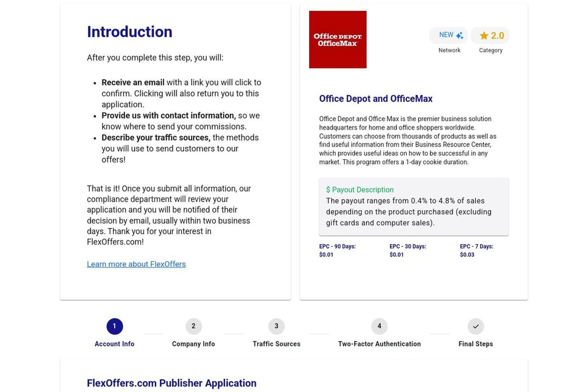588x392 pixels.
Task: Click the Company Info step label
Action: (193, 344)
